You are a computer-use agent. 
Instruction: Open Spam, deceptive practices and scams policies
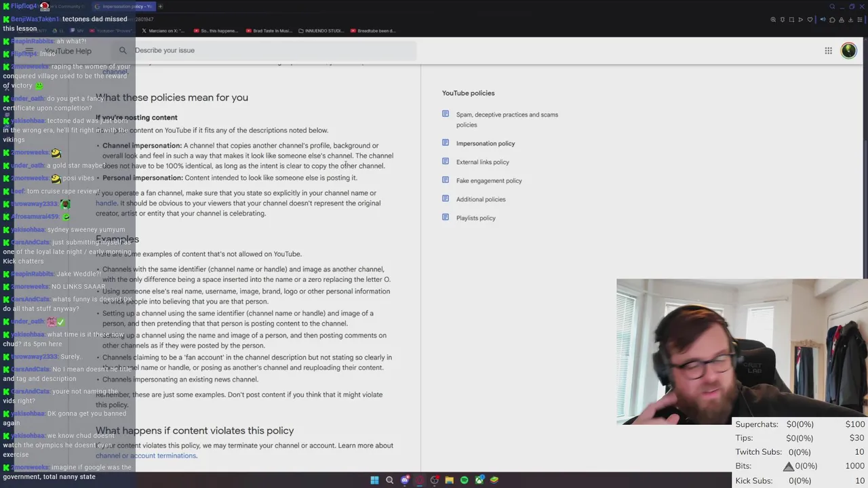coord(507,119)
